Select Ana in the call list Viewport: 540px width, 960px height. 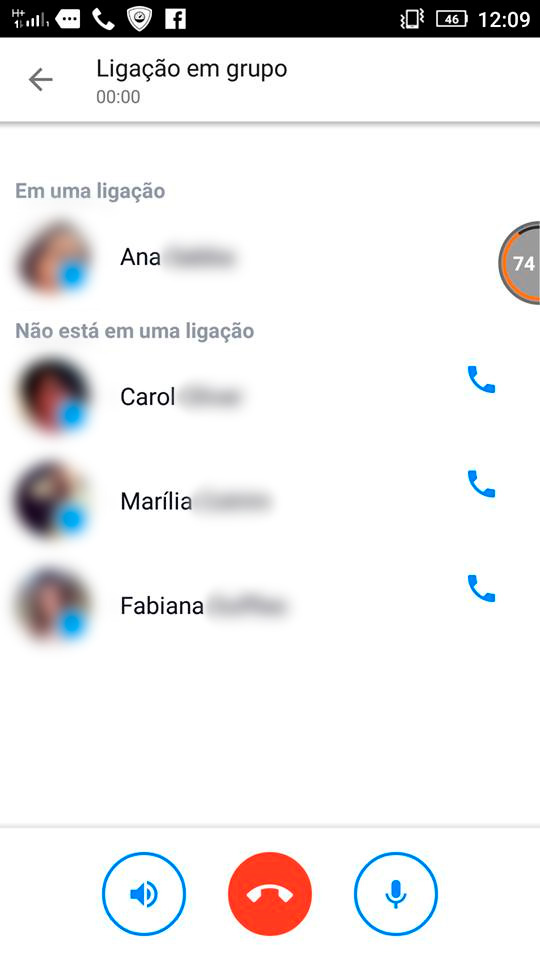pos(270,258)
